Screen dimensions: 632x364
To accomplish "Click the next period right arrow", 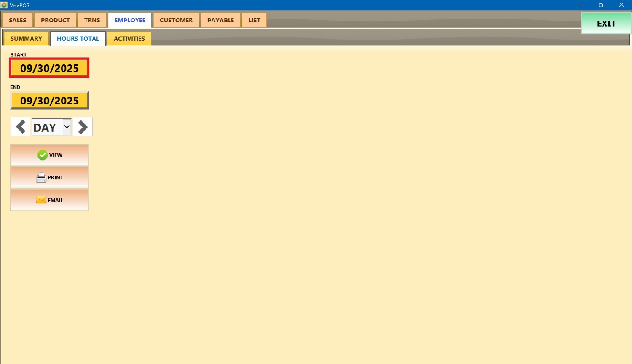I will [x=83, y=127].
